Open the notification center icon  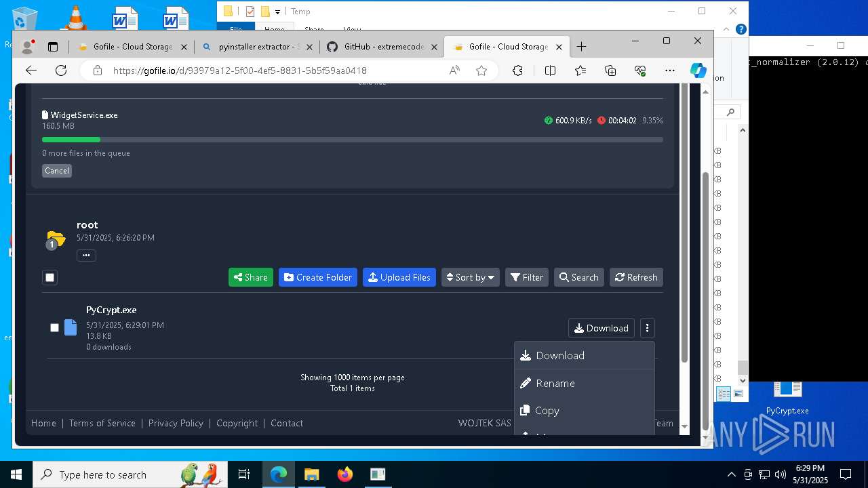point(846,474)
